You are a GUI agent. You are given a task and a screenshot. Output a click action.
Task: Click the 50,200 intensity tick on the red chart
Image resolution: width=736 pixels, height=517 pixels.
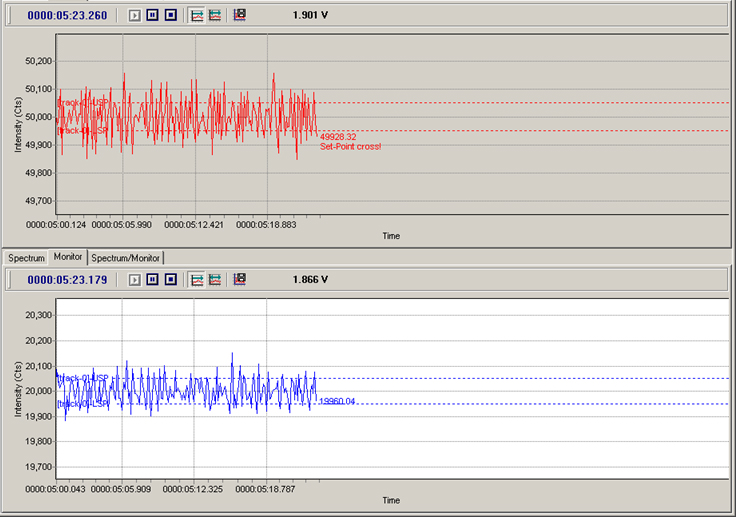[x=38, y=61]
